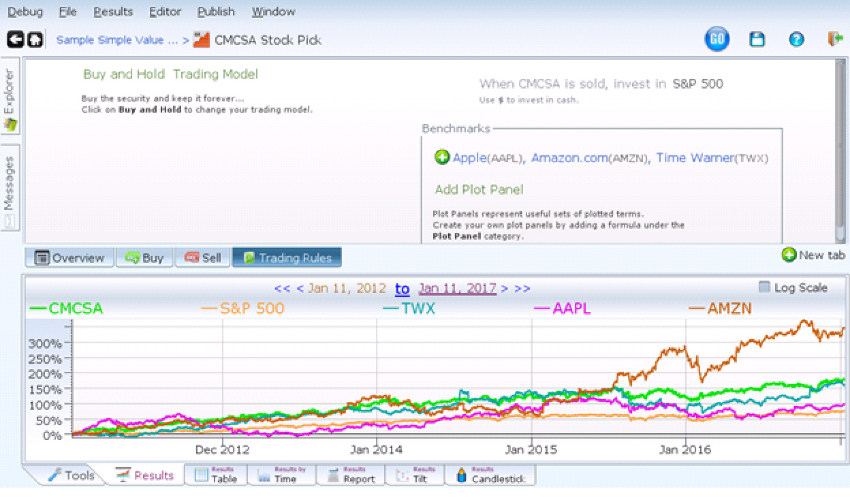Click the TWX legend entry
This screenshot has width=850, height=504.
pos(409,309)
